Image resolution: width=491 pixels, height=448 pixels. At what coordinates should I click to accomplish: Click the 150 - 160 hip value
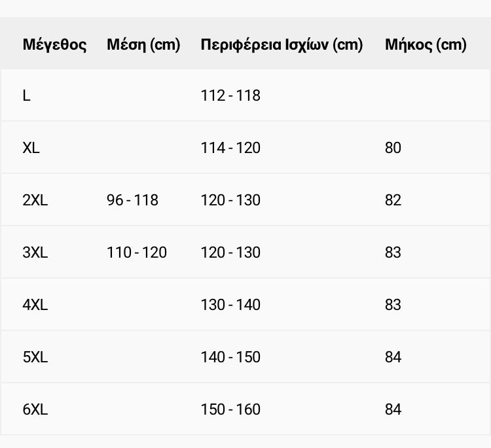230,409
